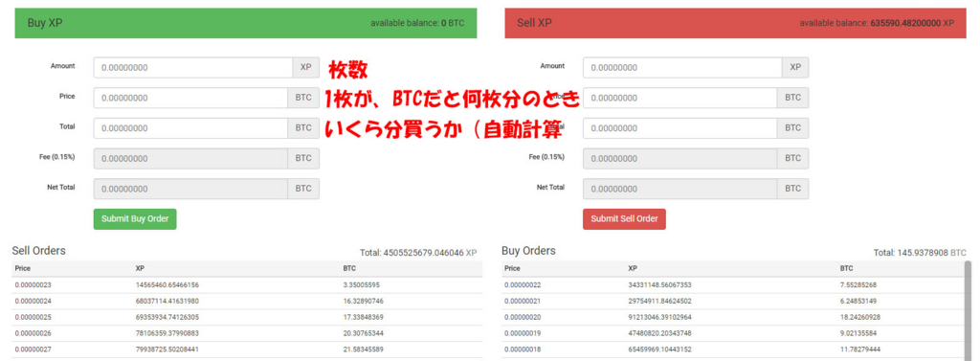The height and width of the screenshot is (361, 980).
Task: Click the Buy Orders BTC column header
Action: click(846, 268)
